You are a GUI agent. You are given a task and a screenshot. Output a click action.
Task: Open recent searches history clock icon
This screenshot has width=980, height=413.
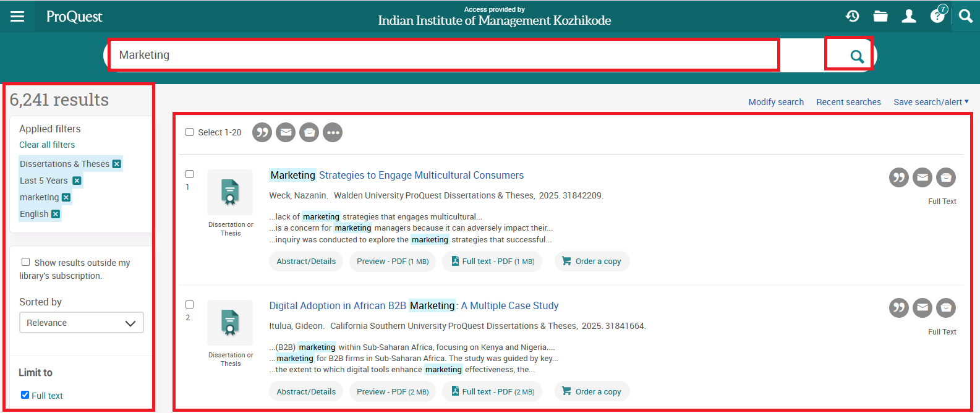(853, 16)
